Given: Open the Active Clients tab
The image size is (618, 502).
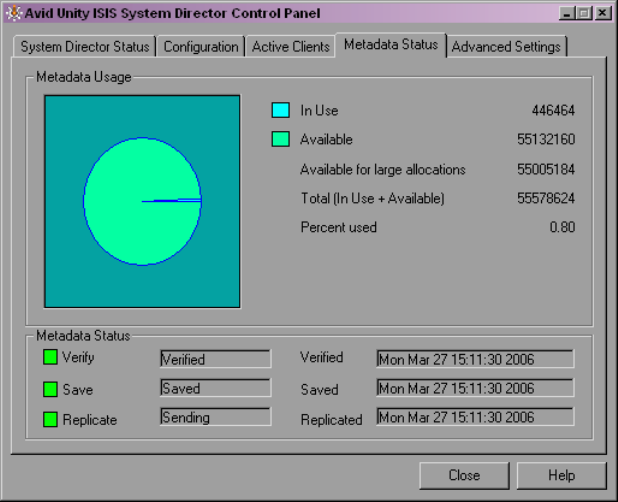Looking at the screenshot, I should click(x=290, y=46).
